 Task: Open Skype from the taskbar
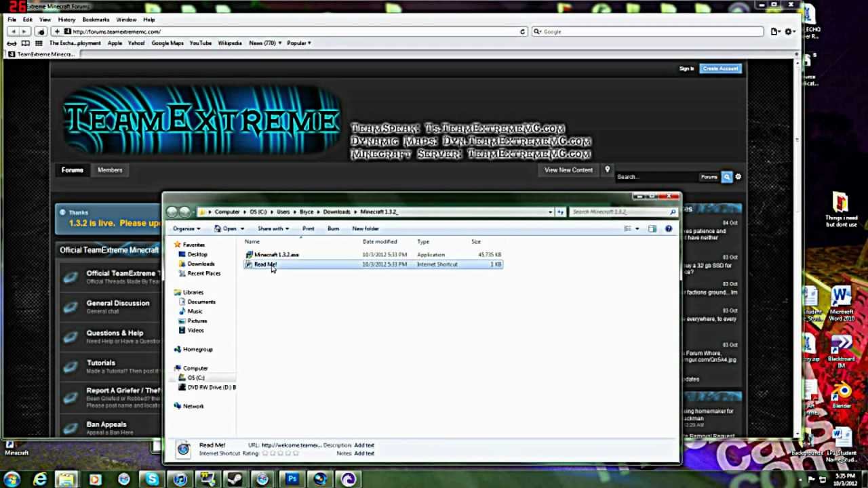click(x=152, y=479)
